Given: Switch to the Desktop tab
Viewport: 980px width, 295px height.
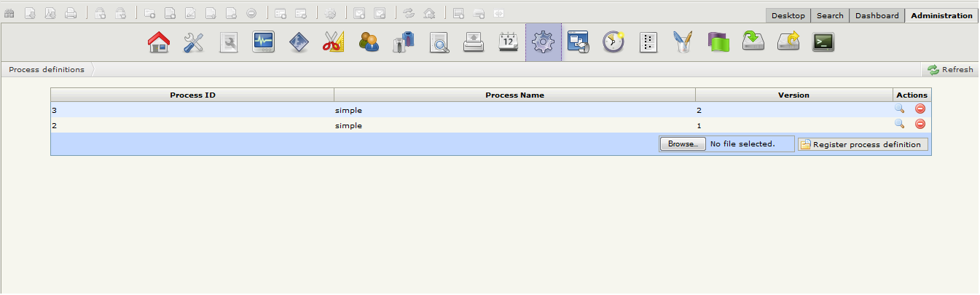Looking at the screenshot, I should click(788, 15).
